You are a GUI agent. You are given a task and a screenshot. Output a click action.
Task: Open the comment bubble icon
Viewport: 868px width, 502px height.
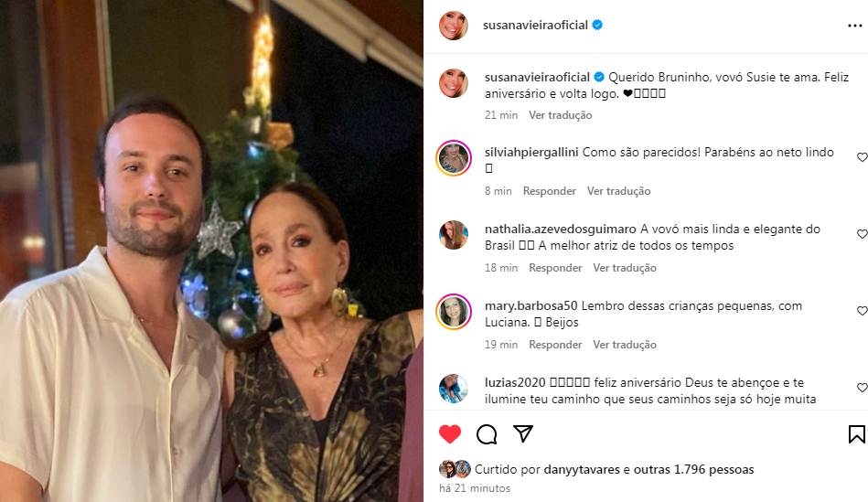tap(487, 433)
